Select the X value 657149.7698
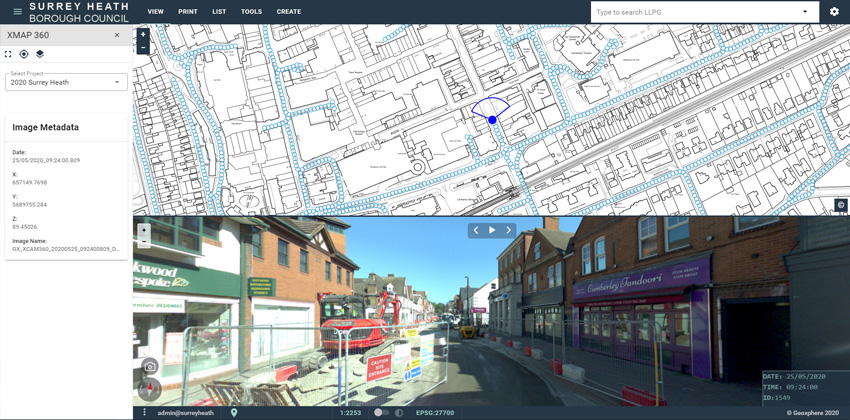Image resolution: width=850 pixels, height=420 pixels. point(29,183)
